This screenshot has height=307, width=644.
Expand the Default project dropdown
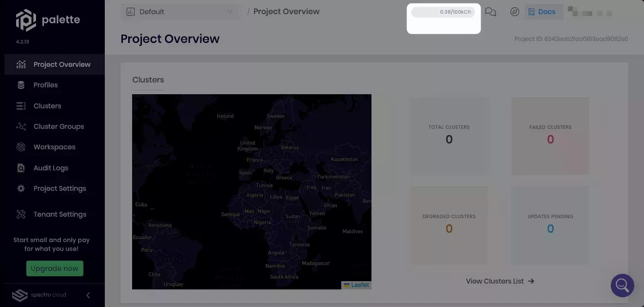click(x=180, y=12)
